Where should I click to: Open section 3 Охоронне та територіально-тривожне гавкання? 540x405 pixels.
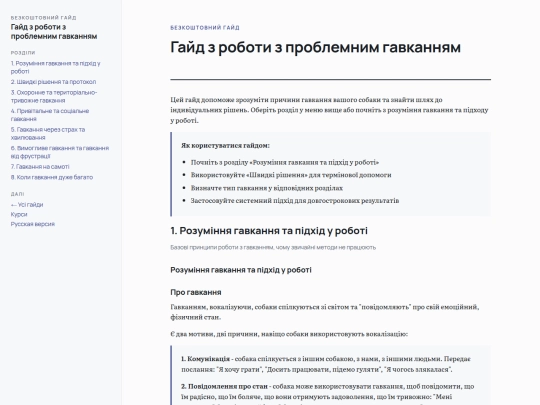(54, 96)
